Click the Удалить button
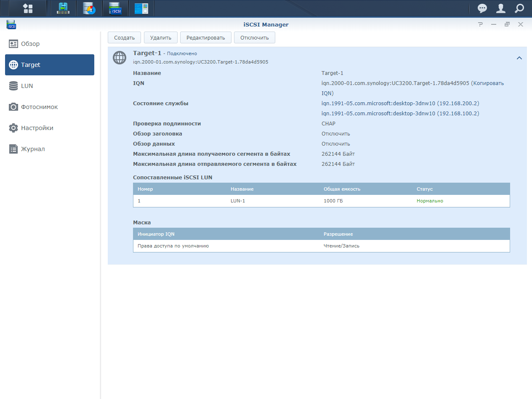The width and height of the screenshot is (532, 399). 161,37
